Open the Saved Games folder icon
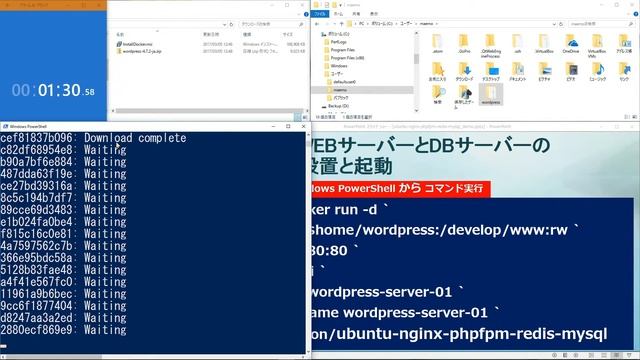 pos(464,97)
